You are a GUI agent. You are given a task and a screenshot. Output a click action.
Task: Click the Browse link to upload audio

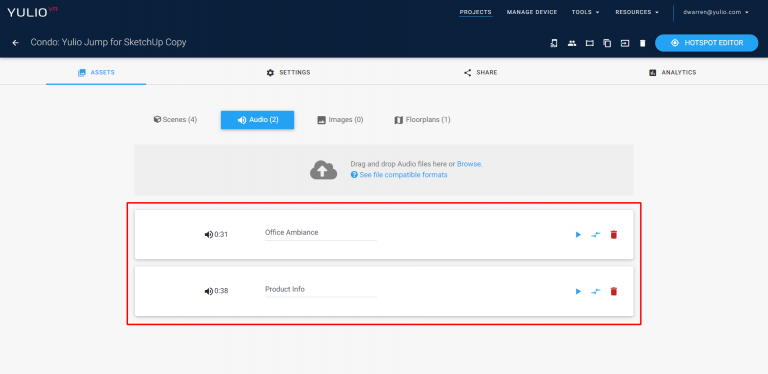pos(469,164)
